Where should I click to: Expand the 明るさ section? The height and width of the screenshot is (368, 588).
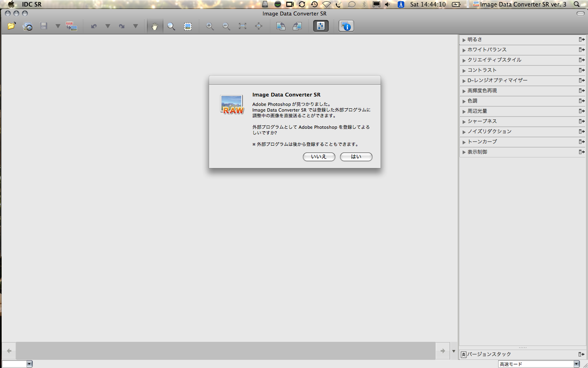[x=464, y=40]
